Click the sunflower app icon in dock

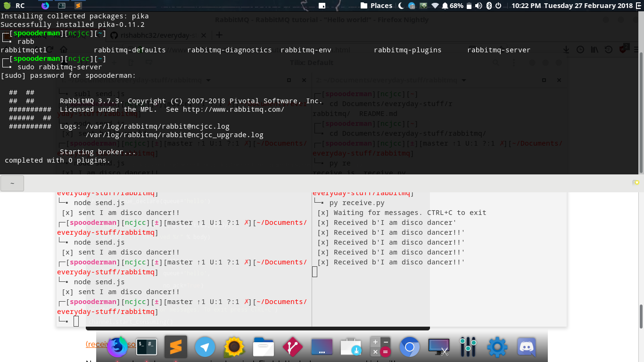coord(233,348)
